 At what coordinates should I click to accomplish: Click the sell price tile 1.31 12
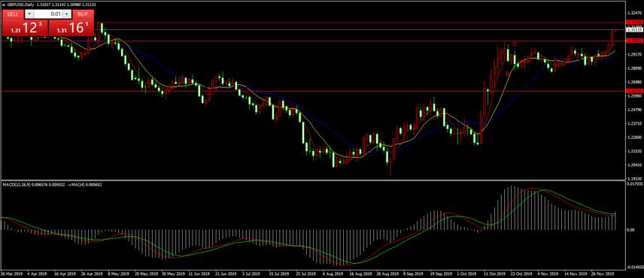[x=26, y=28]
